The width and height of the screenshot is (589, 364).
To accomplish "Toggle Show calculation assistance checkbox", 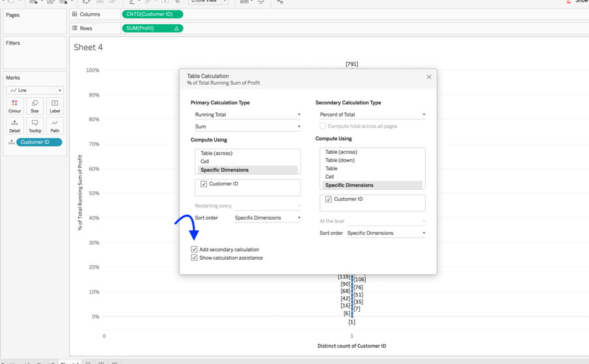I will point(194,258).
